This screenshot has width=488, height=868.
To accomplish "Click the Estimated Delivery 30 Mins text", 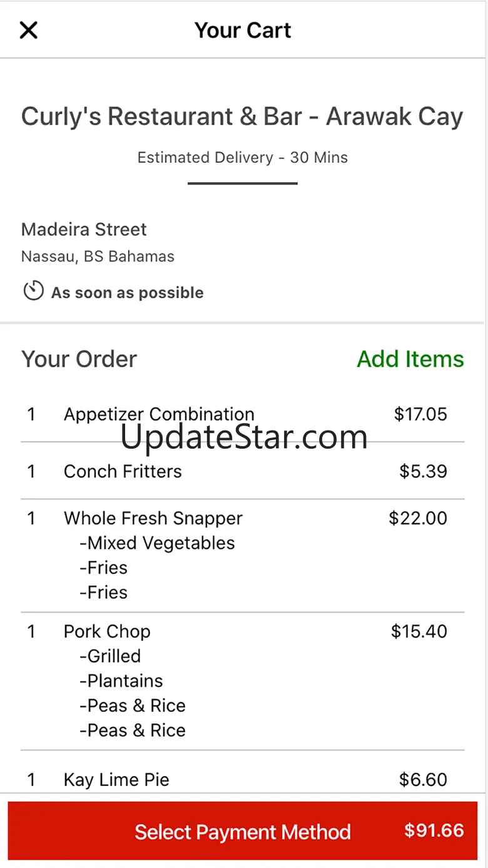I will pos(243,157).
